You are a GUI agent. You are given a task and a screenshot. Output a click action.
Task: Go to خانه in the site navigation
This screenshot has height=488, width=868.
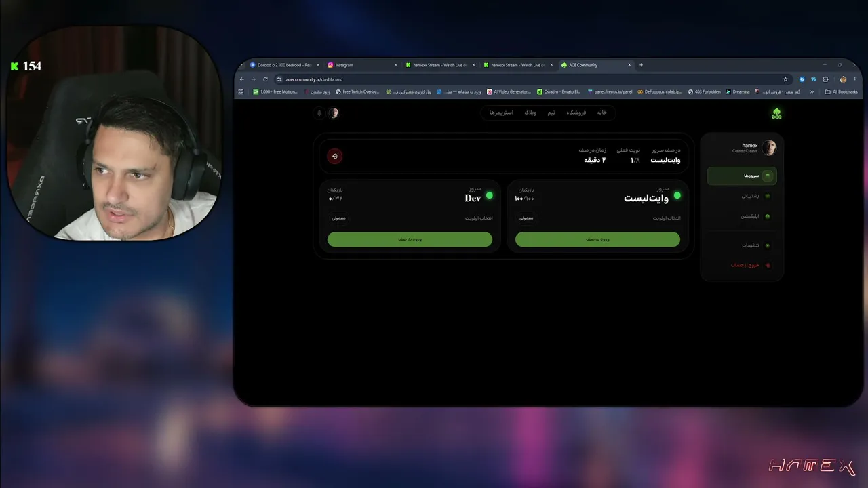(x=602, y=113)
